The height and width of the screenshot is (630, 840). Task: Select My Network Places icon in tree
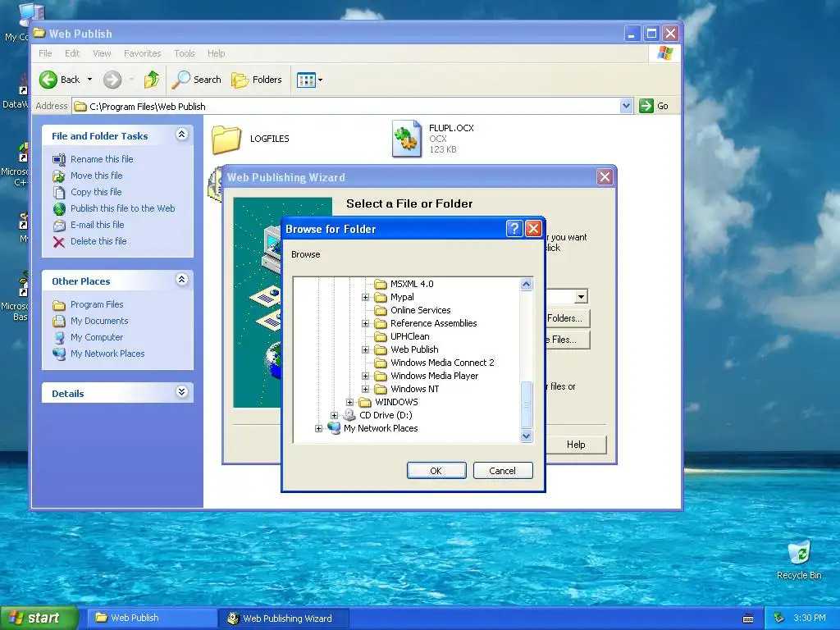pos(334,428)
